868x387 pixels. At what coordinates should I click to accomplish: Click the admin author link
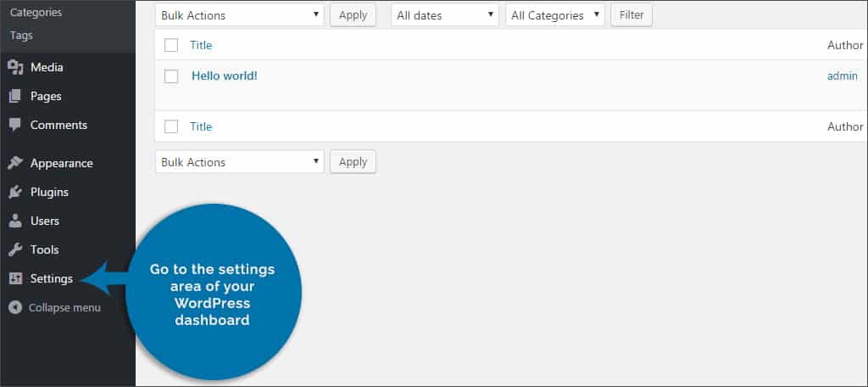point(843,76)
